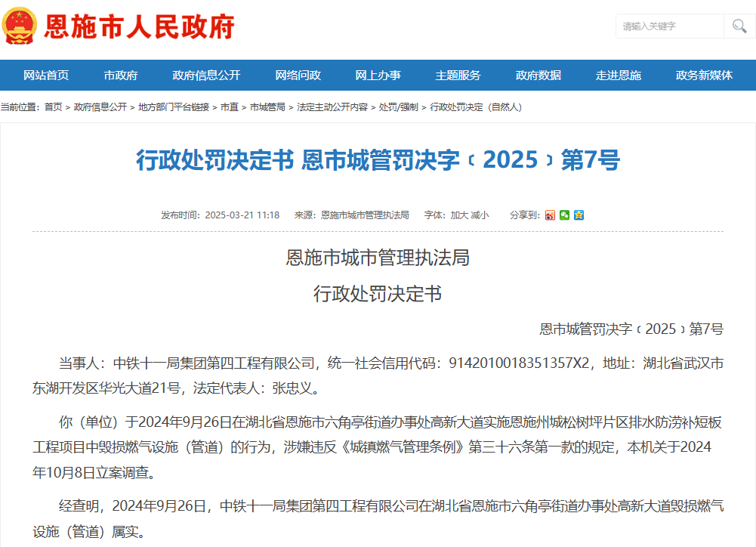Open the 网上办事 menu item
756x547 pixels.
(378, 76)
